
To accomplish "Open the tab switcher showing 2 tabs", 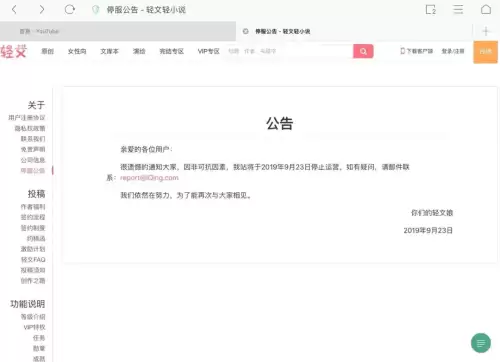I will 431,9.
